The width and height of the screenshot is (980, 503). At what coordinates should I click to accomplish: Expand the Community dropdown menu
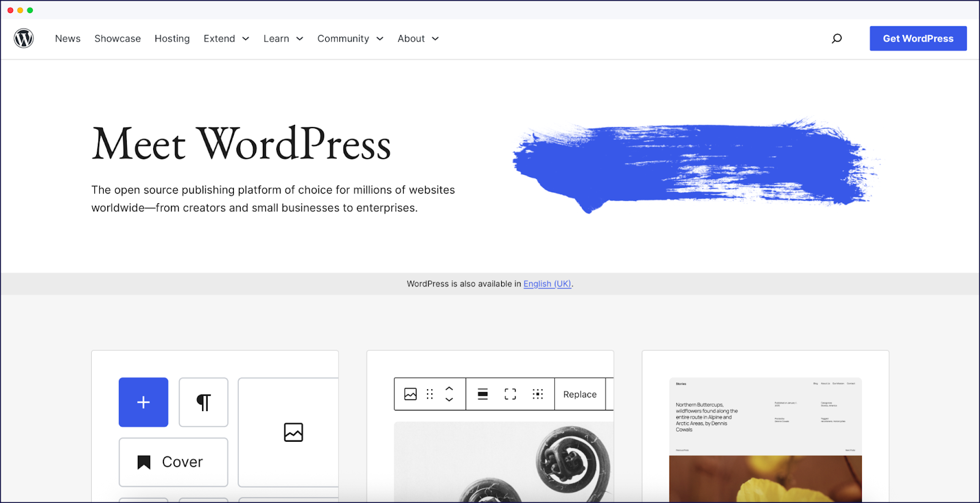point(350,39)
